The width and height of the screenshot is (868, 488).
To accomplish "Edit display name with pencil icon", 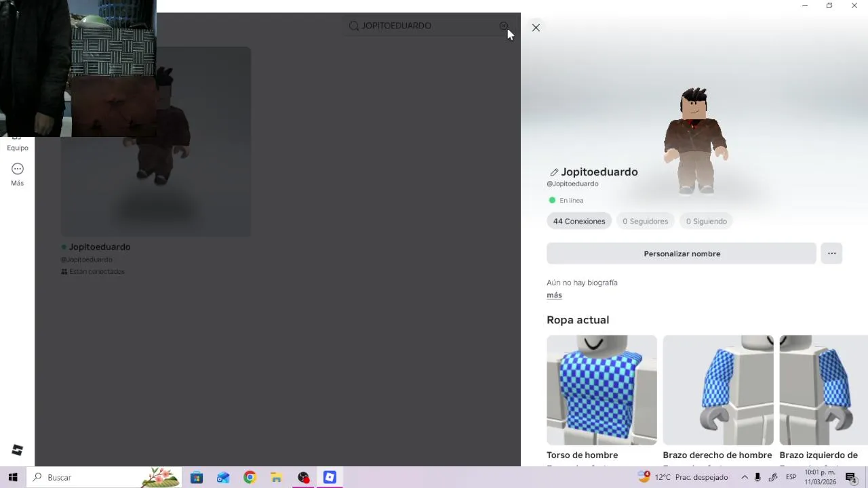I will 553,172.
